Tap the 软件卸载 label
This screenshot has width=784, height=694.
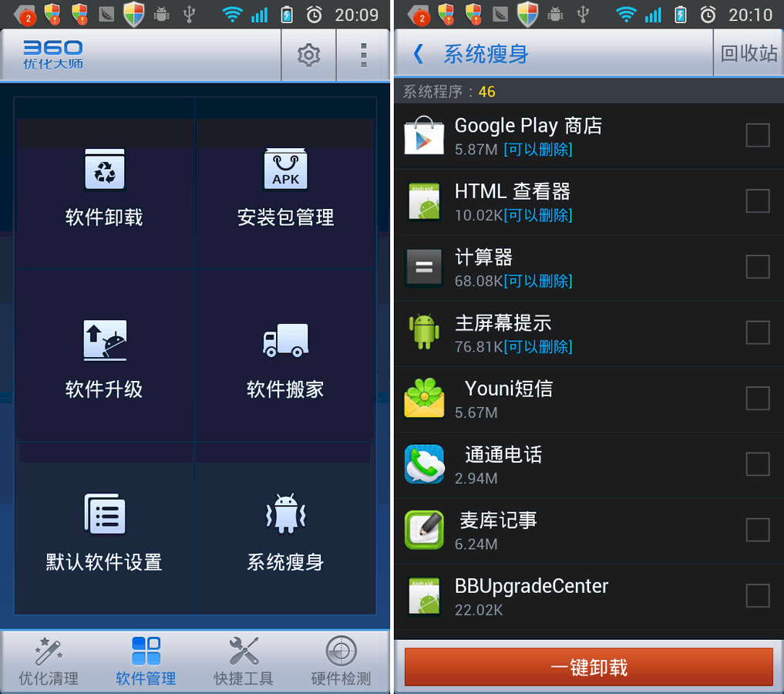point(105,217)
